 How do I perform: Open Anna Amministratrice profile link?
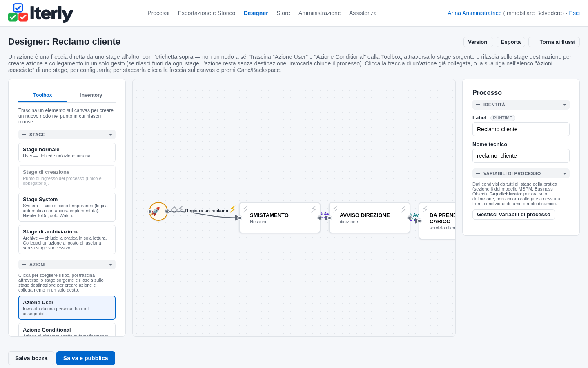point(474,13)
